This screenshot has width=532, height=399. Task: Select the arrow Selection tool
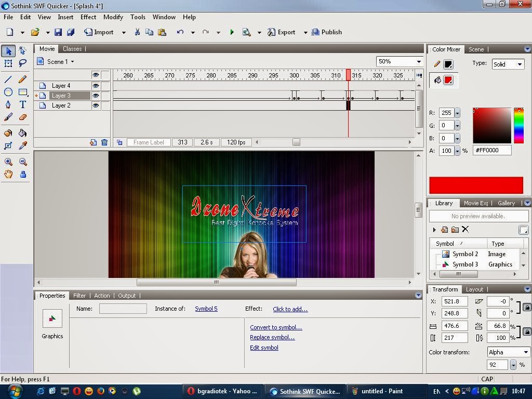(8, 51)
